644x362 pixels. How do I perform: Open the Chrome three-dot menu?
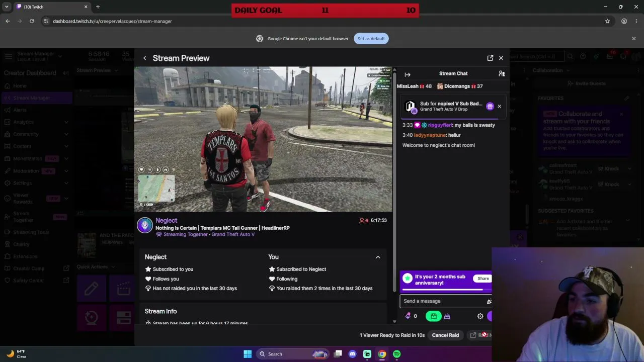pyautogui.click(x=636, y=21)
